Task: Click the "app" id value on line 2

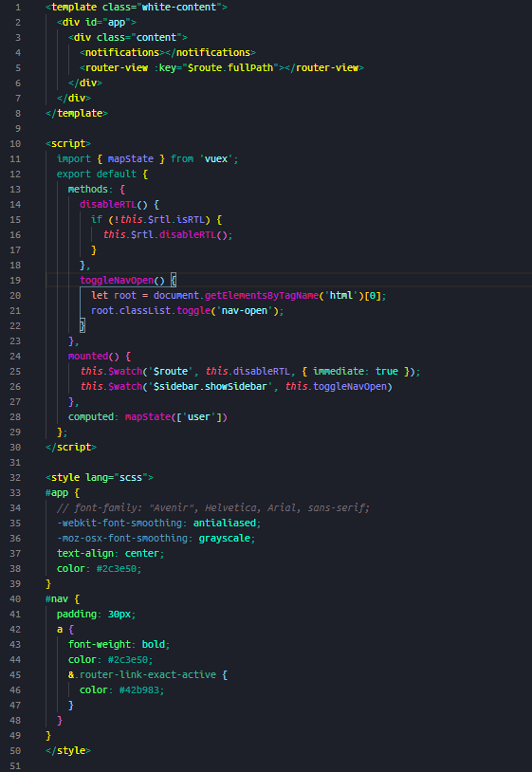Action: (117, 22)
